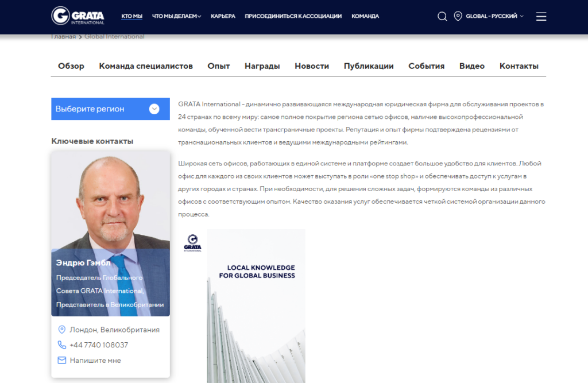
Task: Click the Лондон, Великобритания location text
Action: [114, 330]
